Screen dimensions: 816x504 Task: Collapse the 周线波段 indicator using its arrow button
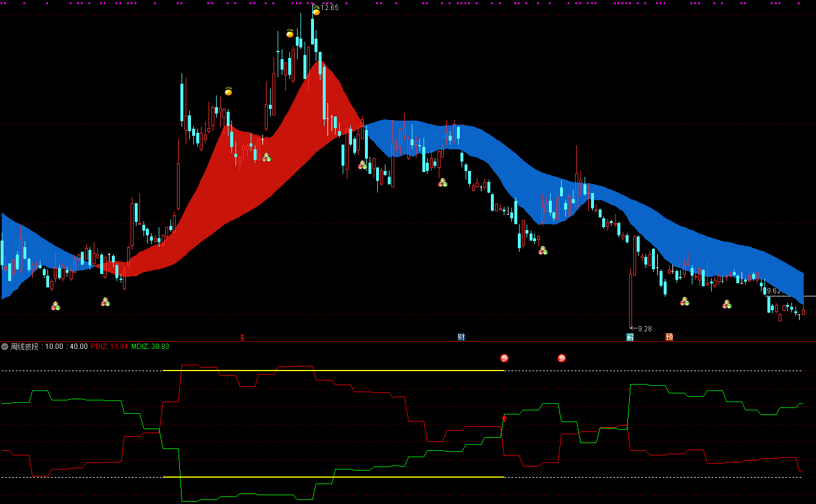click(5, 347)
